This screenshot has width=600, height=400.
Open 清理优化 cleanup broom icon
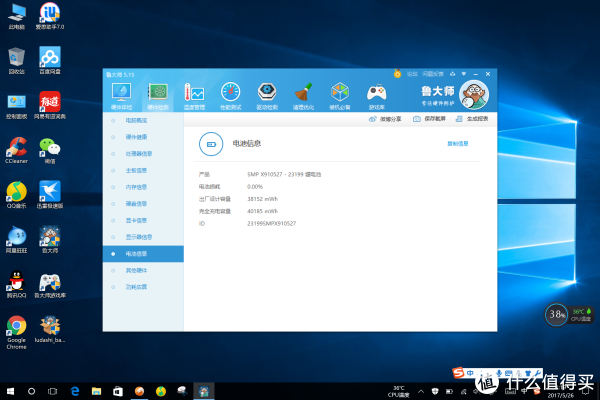(x=304, y=94)
